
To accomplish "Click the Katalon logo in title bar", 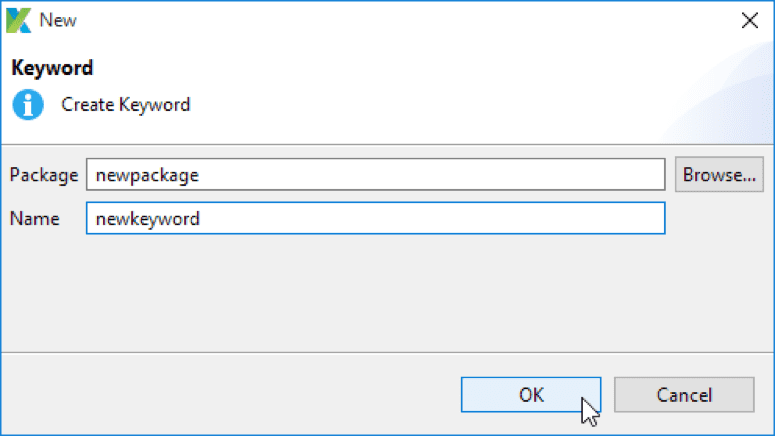I will pos(19,20).
